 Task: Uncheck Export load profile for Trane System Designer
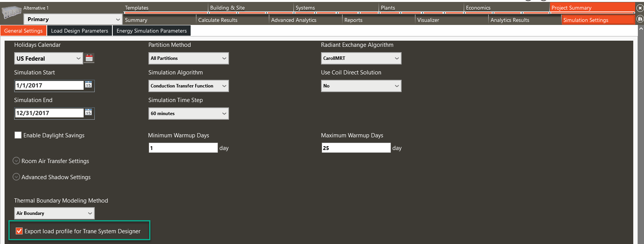coord(19,231)
